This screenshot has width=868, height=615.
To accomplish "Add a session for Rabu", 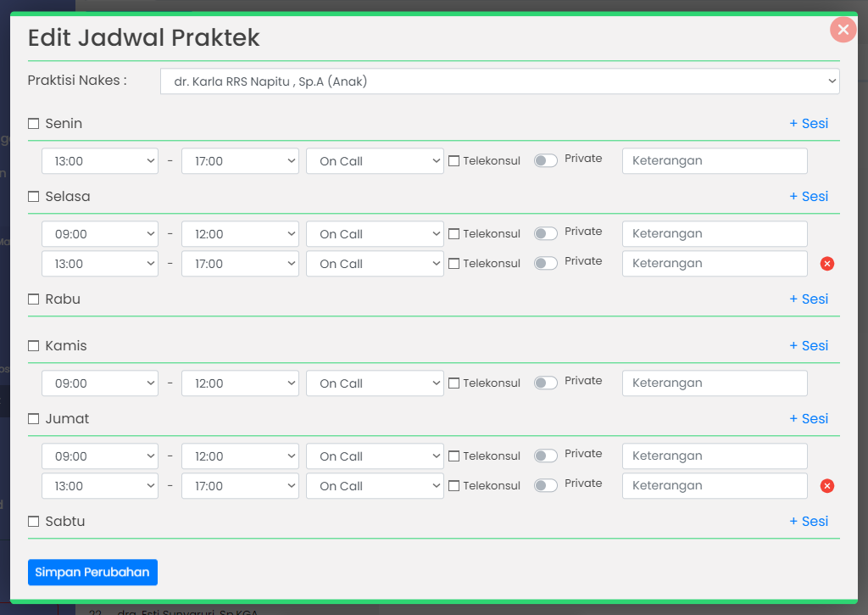I will 808,299.
